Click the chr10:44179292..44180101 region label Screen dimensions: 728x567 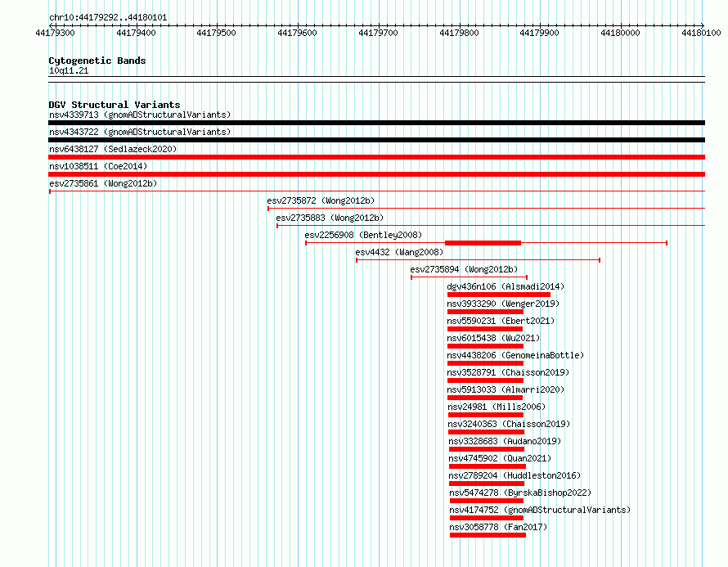[108, 18]
